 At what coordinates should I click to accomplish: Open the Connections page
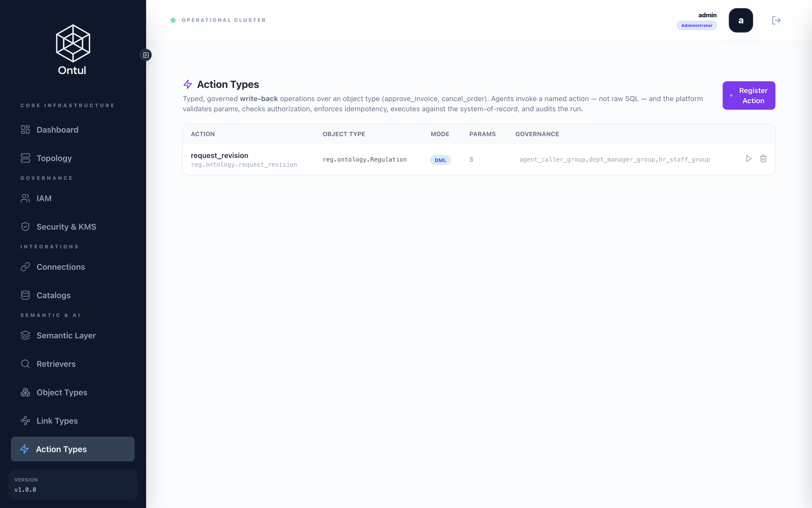coord(73,267)
